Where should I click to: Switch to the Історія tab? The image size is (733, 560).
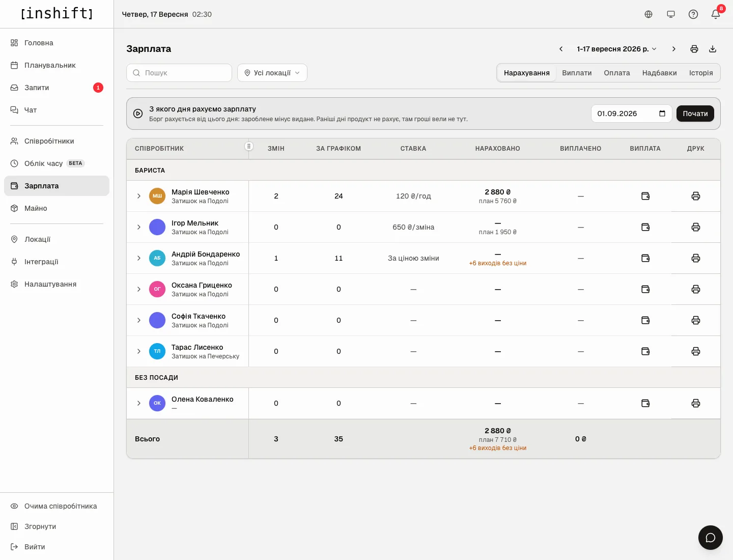701,73
